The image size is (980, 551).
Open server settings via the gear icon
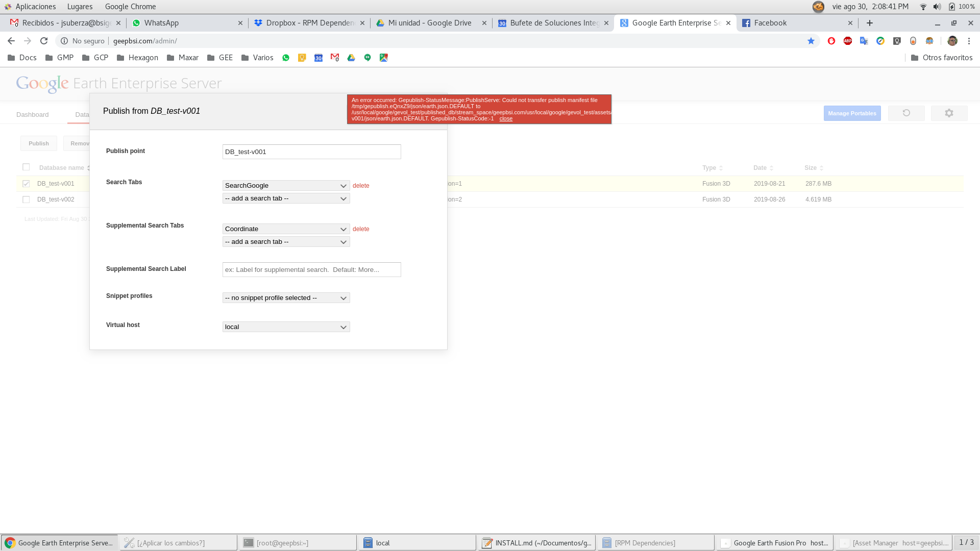(x=949, y=113)
